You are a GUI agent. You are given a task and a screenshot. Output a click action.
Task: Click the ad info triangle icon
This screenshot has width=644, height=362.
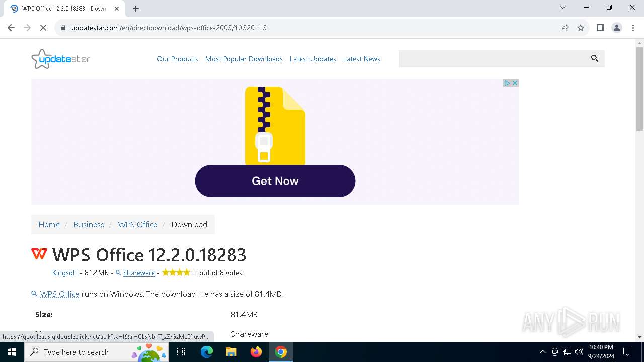click(507, 83)
